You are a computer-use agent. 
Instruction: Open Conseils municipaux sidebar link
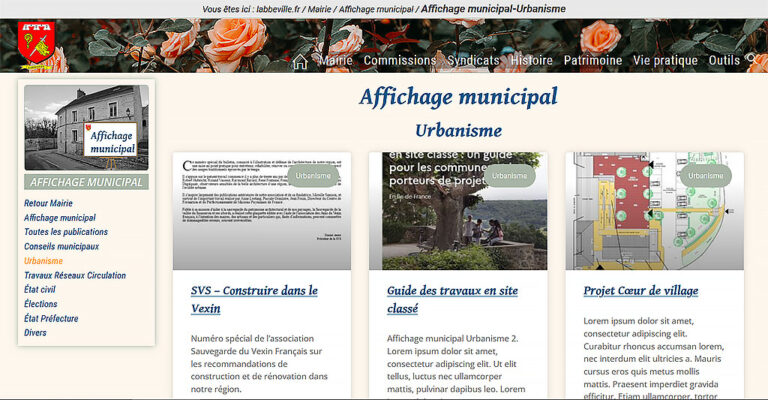pos(61,247)
